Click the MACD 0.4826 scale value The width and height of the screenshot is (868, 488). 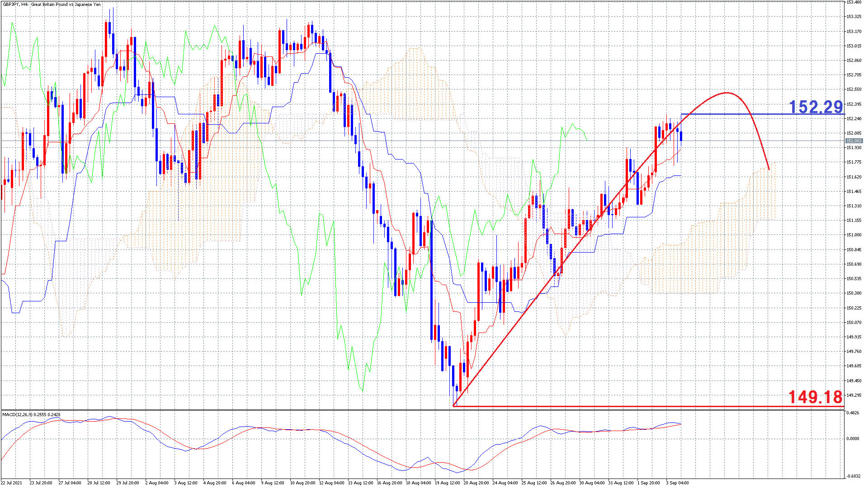pyautogui.click(x=853, y=413)
